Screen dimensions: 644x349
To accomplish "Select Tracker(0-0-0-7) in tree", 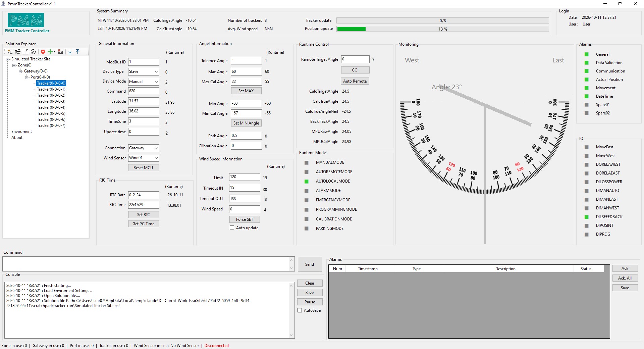I will (51, 126).
